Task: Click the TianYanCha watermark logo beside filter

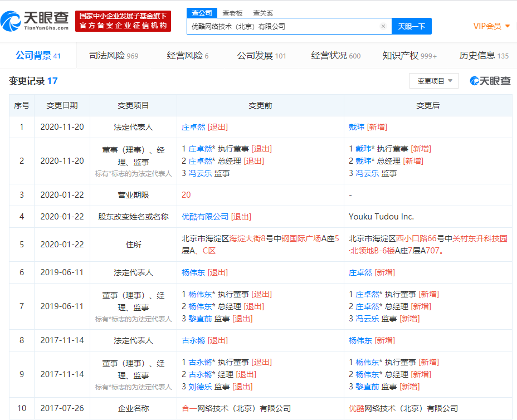Action: [x=490, y=81]
